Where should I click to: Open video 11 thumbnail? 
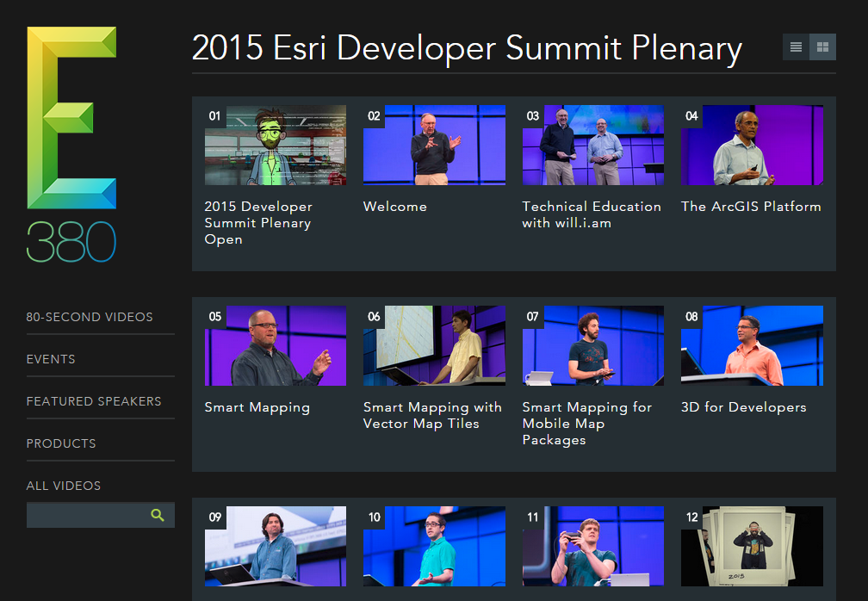(x=592, y=546)
